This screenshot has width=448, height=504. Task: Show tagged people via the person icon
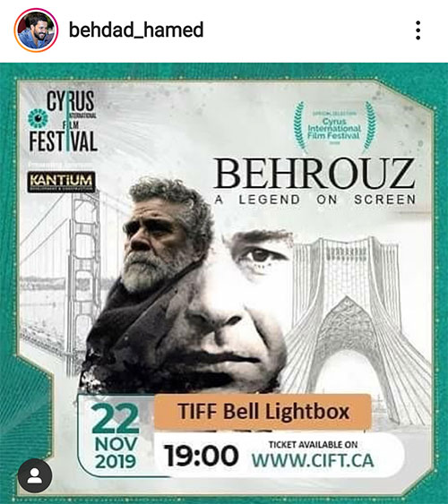[x=35, y=475]
